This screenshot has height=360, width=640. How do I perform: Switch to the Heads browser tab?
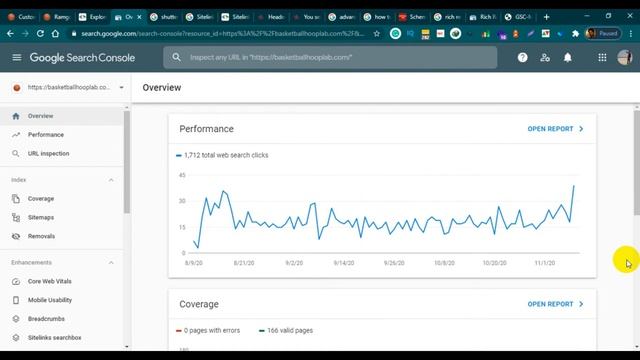tap(270, 17)
